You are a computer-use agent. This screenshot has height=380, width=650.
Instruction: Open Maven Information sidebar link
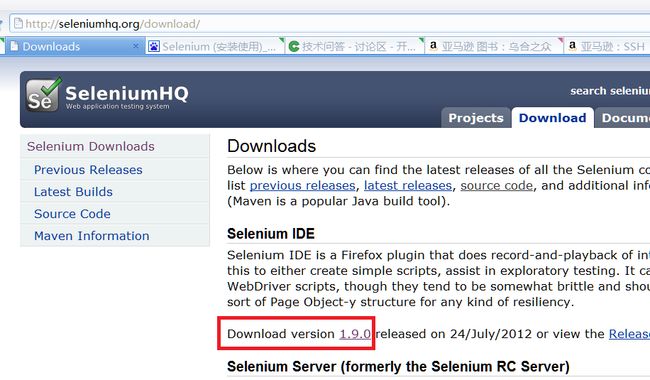tap(92, 236)
